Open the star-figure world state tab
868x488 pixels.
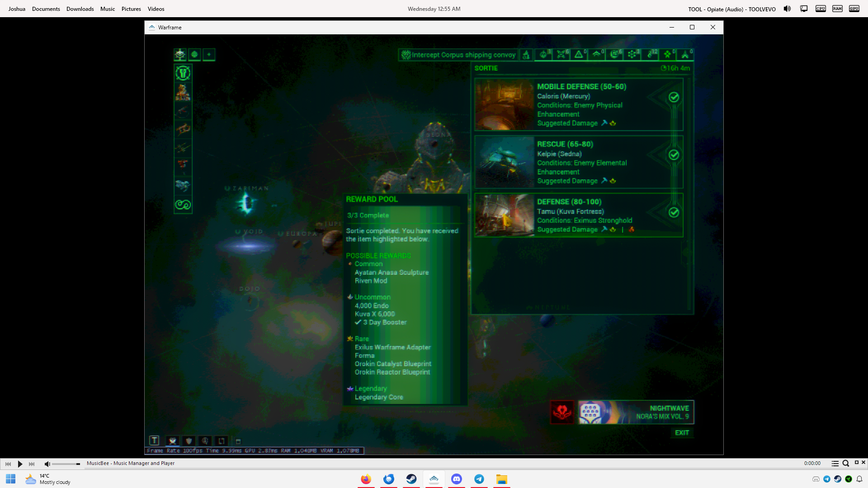point(668,55)
